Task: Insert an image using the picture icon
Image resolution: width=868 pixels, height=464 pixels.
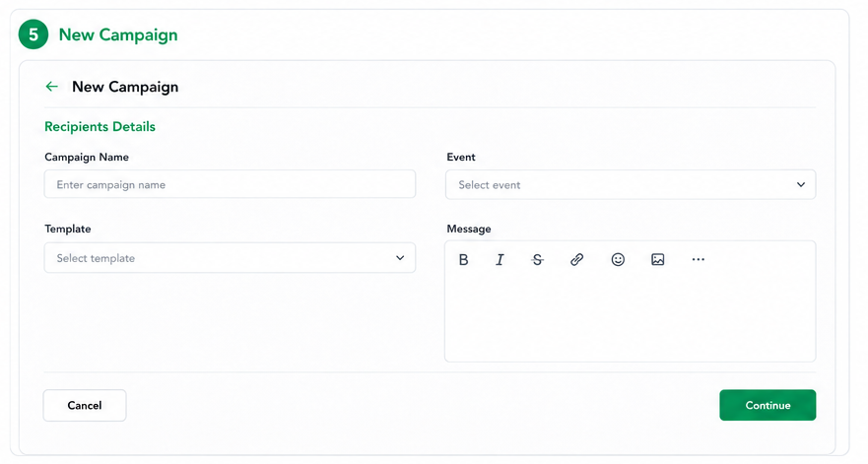Action: [657, 259]
